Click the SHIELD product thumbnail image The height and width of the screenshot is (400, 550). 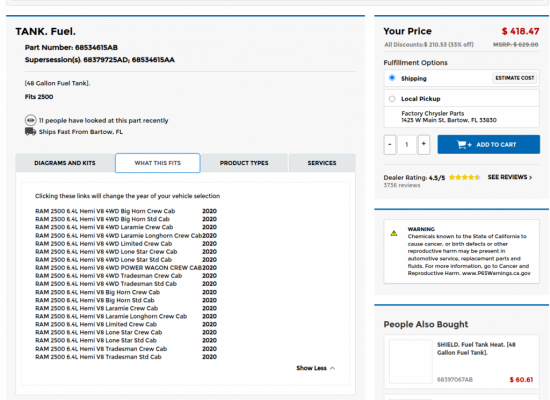click(411, 361)
